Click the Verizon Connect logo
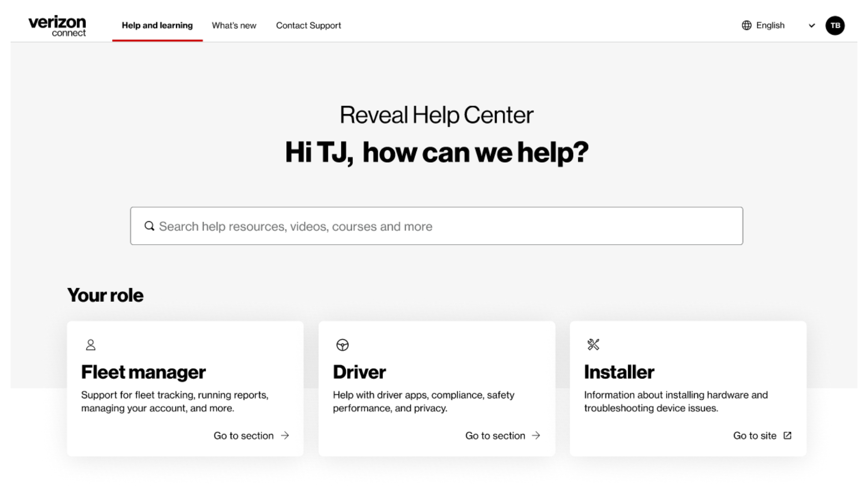Screen dimensions: 868x490 click(57, 26)
